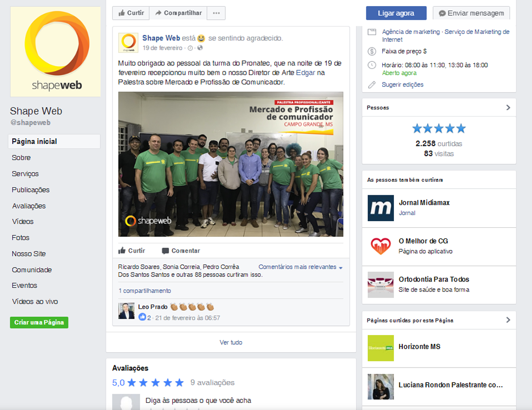The image size is (532, 410).
Task: Expand Comentários mais relevantes dropdown
Action: [300, 267]
